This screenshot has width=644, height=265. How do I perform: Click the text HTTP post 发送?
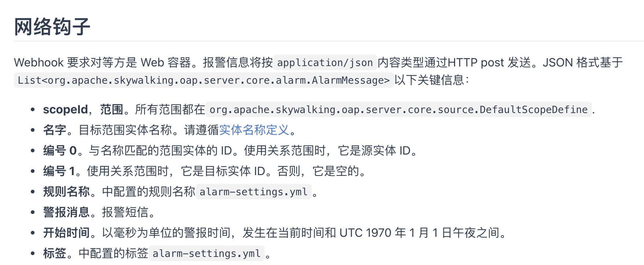pos(489,62)
